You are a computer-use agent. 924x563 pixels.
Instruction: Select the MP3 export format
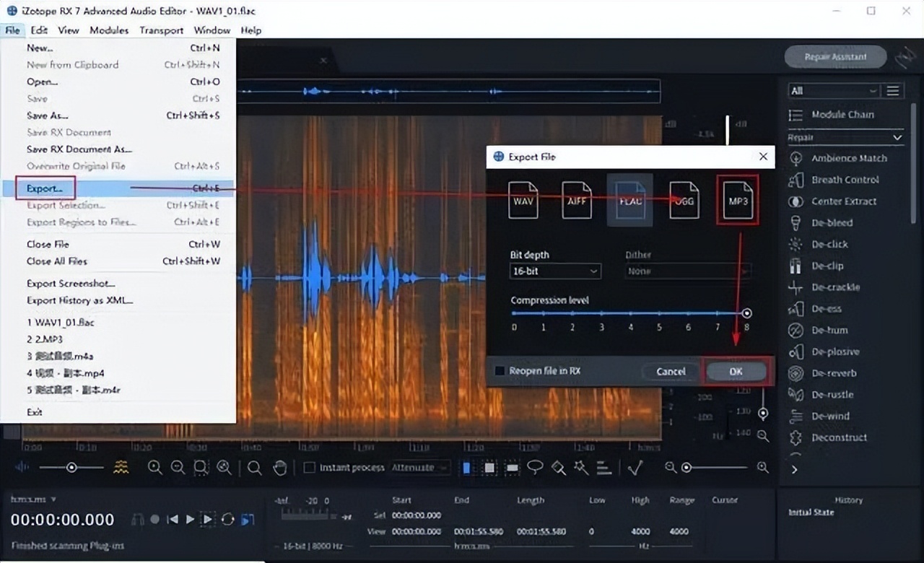(x=737, y=200)
